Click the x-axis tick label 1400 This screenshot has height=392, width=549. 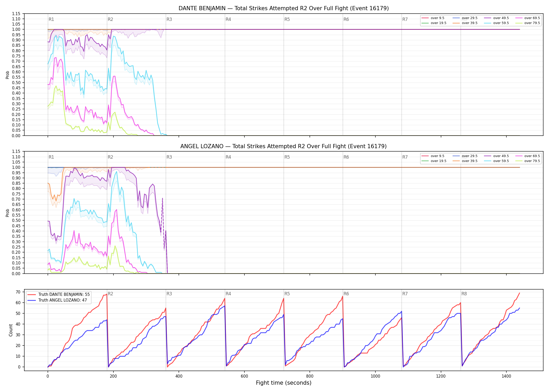click(x=506, y=376)
